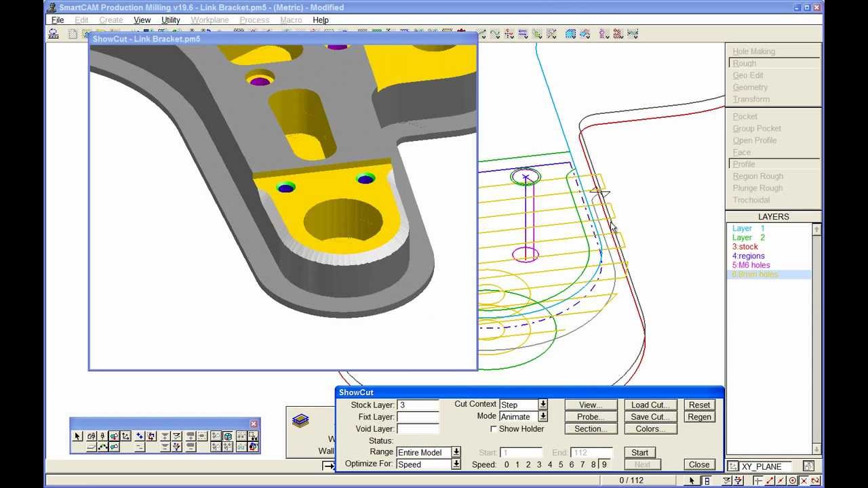Open the Cut Context dropdown
The height and width of the screenshot is (488, 868).
click(x=543, y=405)
